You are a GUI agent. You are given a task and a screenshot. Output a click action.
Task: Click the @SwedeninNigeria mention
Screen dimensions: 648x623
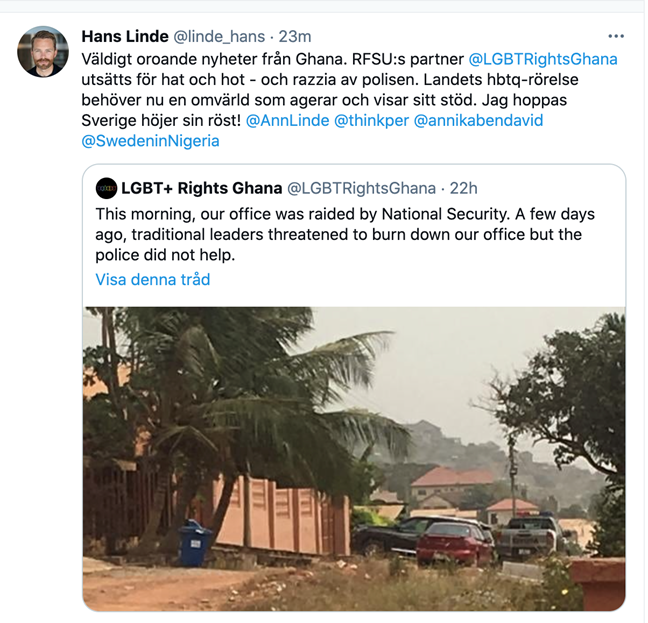pos(150,141)
